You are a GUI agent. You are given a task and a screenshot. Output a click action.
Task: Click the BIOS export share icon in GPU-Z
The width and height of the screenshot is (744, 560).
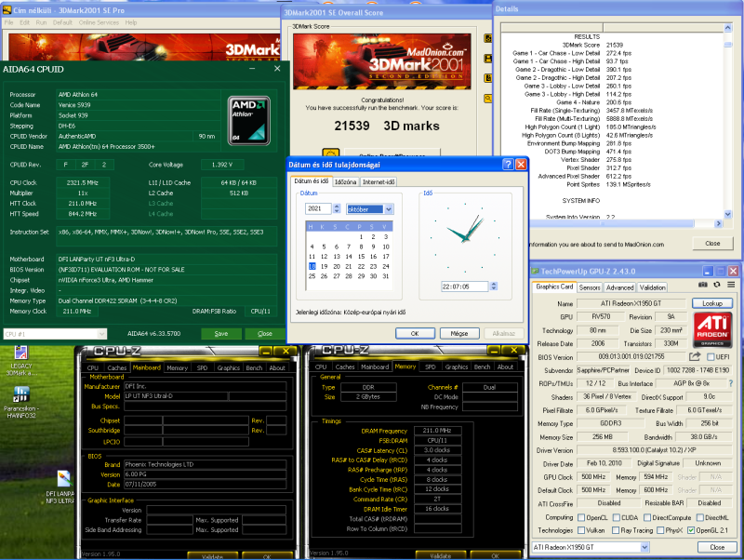click(x=695, y=356)
